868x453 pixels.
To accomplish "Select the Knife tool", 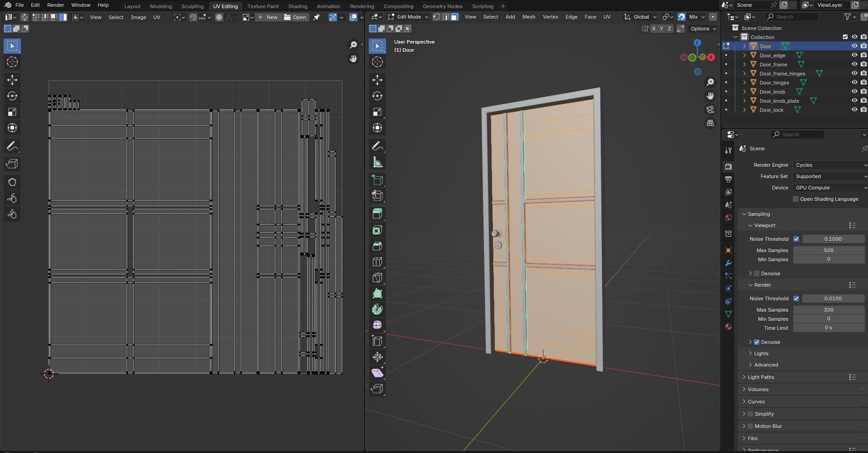I will click(377, 278).
